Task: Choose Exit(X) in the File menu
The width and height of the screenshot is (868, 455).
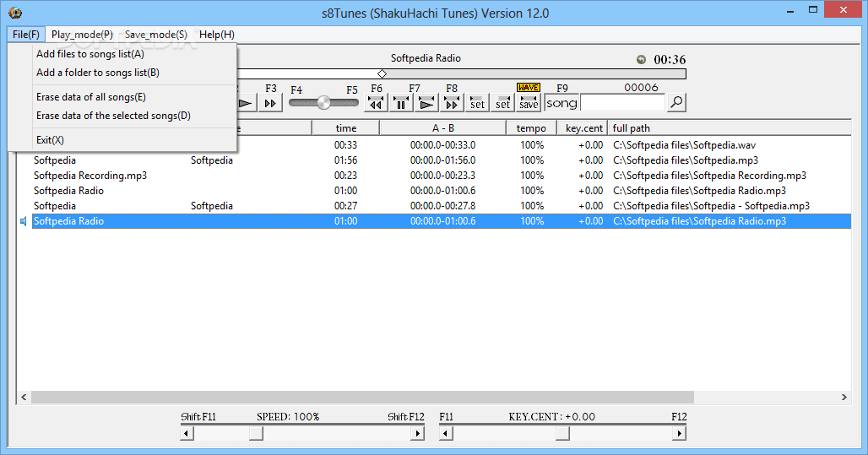Action: (x=50, y=140)
